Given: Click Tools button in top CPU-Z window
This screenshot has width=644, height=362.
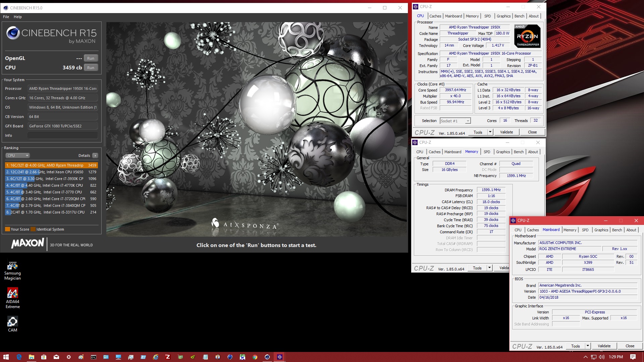Looking at the screenshot, I should pos(478,132).
